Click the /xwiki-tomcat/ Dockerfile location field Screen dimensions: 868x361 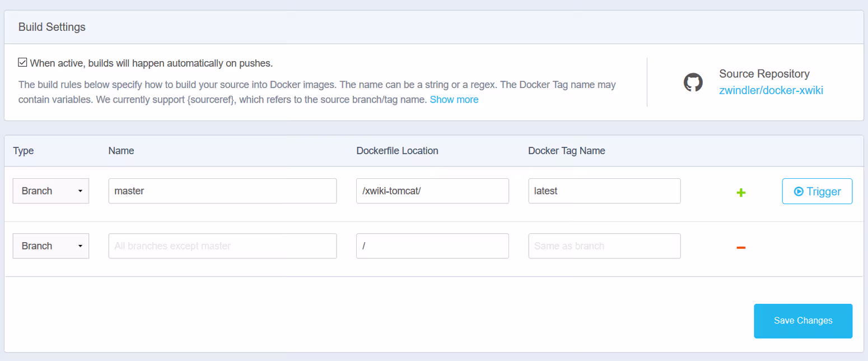click(x=432, y=191)
